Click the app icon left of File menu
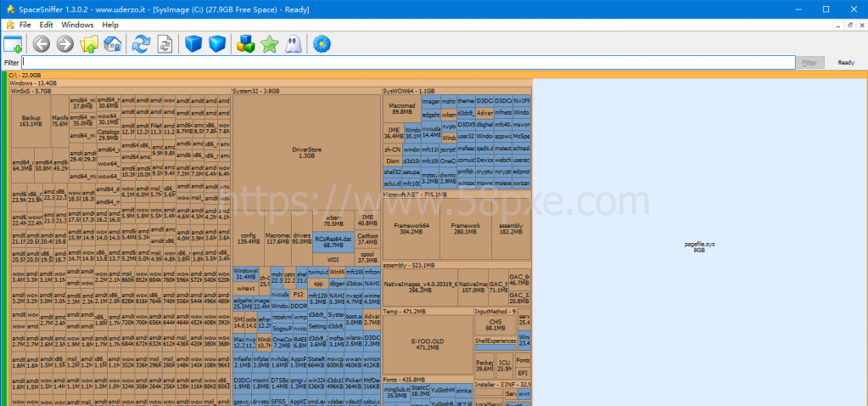Viewport: 868px width, 406px height. click(9, 25)
